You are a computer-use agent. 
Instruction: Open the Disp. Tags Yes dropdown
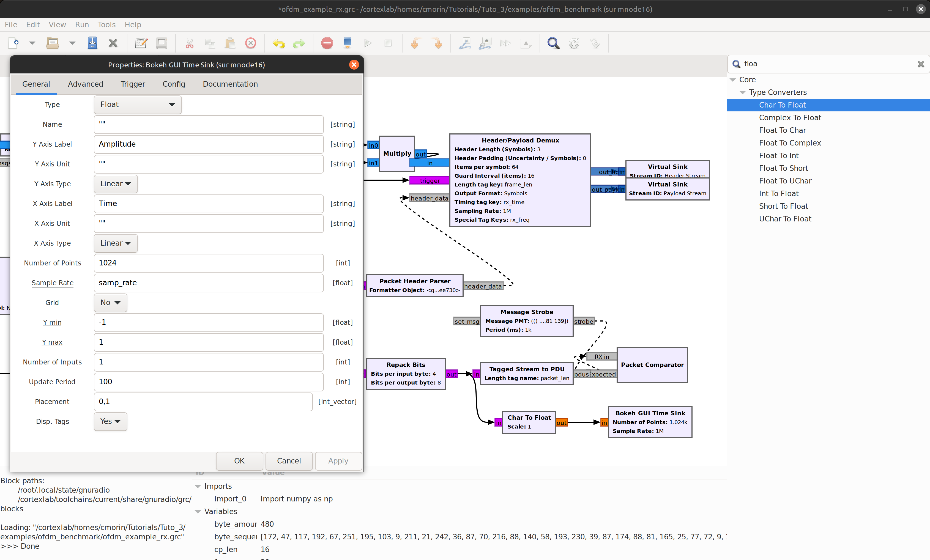[110, 421]
